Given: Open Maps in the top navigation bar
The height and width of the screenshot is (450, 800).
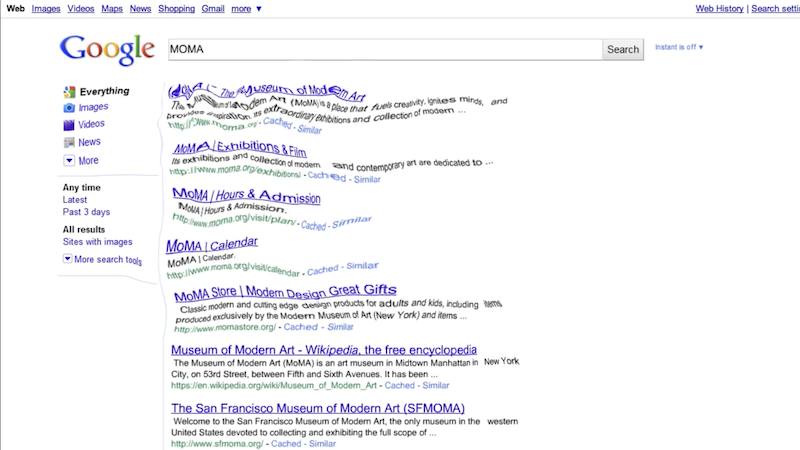Looking at the screenshot, I should tap(112, 9).
